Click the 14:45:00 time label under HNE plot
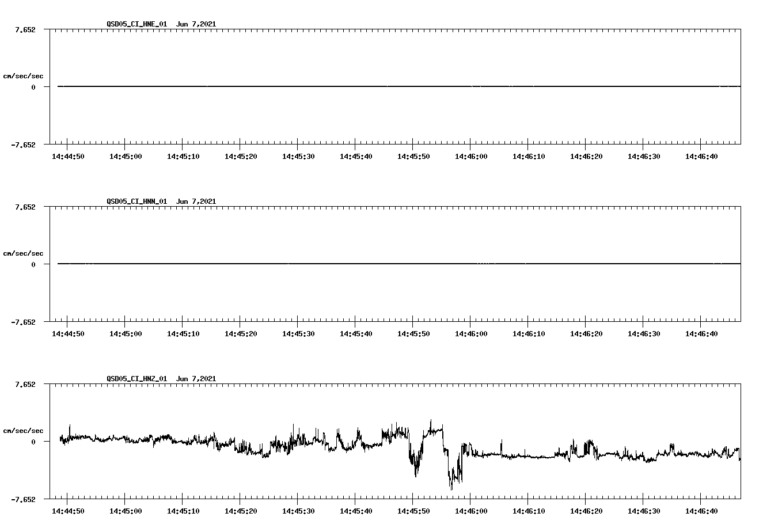The image size is (782, 532). coord(126,157)
